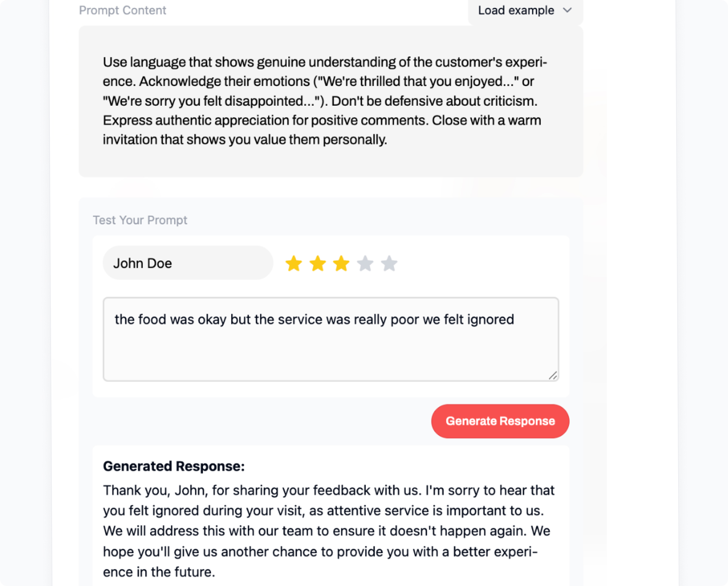Click the Prompt Content label

pos(122,11)
